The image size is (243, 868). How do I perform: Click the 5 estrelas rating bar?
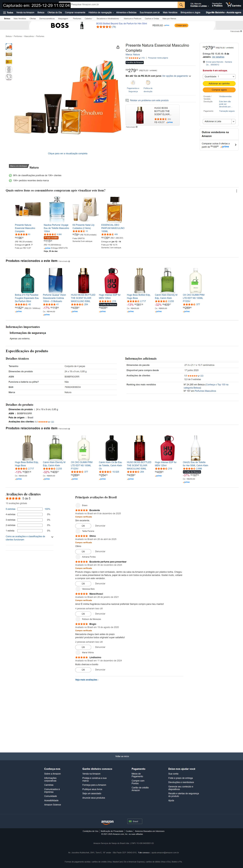(x=30, y=509)
